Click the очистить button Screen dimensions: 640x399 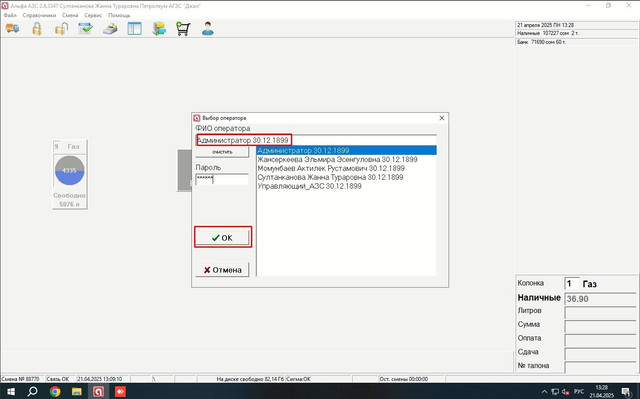[222, 152]
